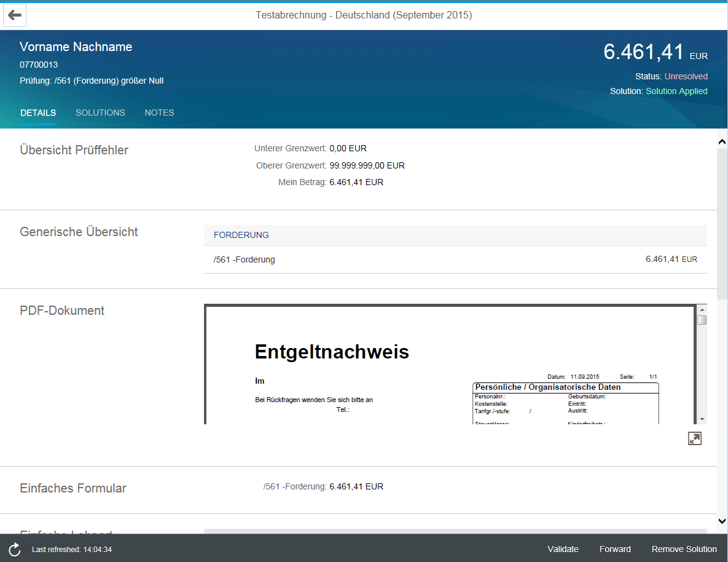
Task: Click the Validate button
Action: pos(563,550)
